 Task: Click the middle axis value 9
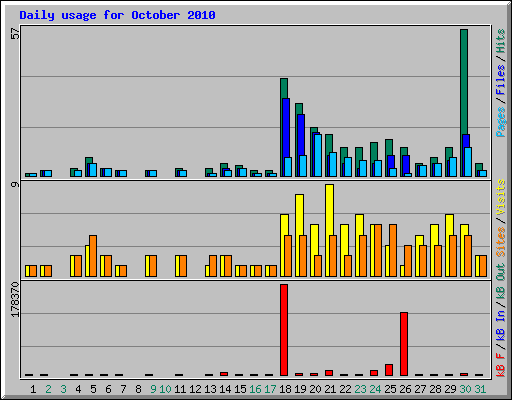point(15,184)
